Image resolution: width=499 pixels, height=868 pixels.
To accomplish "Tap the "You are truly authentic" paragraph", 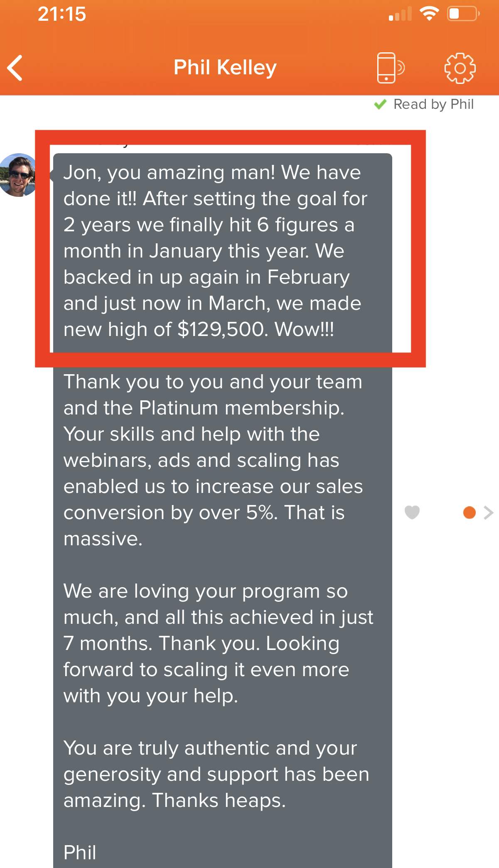I will point(216,774).
